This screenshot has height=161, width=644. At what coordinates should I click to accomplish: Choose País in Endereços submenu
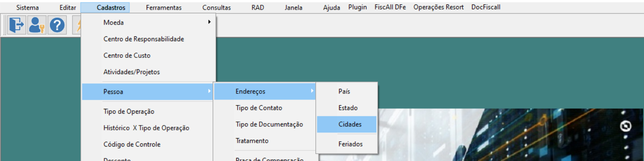click(x=346, y=92)
